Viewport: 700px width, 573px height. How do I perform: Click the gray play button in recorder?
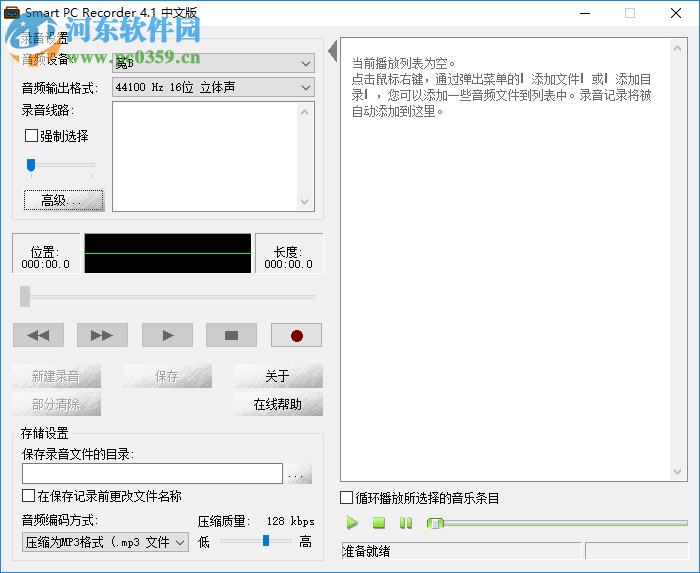pos(167,335)
